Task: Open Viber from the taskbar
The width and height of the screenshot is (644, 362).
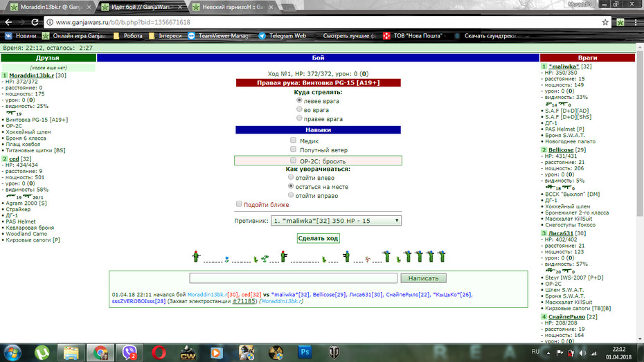Action: click(x=129, y=353)
